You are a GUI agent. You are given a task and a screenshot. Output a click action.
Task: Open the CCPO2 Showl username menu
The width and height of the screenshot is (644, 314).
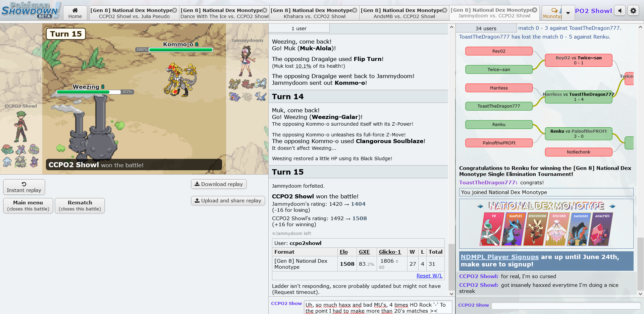(593, 11)
